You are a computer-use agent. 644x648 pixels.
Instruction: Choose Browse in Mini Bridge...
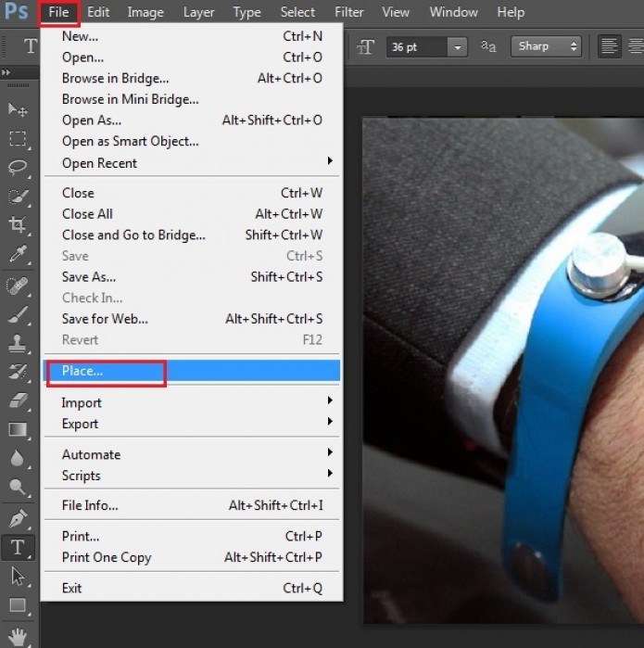pyautogui.click(x=192, y=99)
